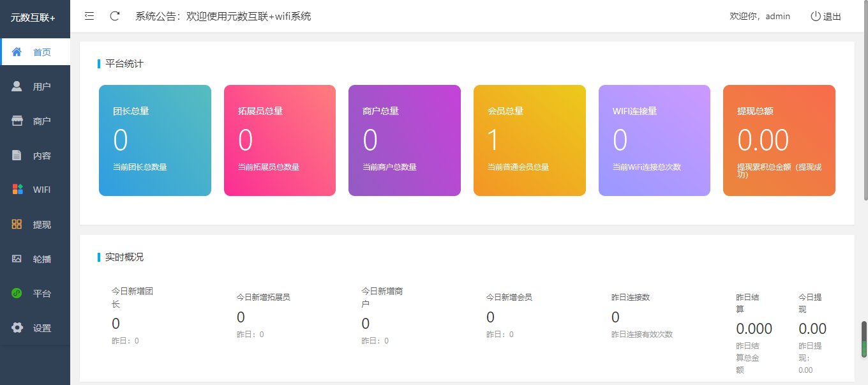The width and height of the screenshot is (868, 385).
Task: Open the 会员总量 member total card
Action: [x=529, y=140]
